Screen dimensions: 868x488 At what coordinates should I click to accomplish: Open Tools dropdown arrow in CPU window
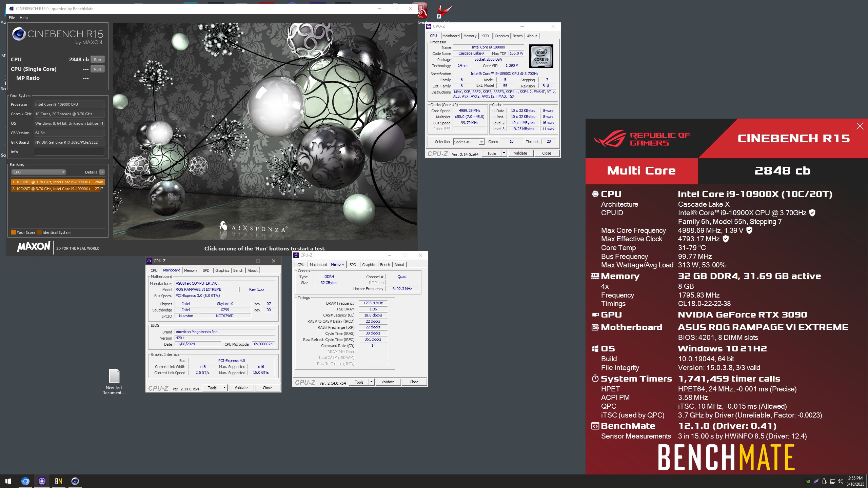coord(504,154)
